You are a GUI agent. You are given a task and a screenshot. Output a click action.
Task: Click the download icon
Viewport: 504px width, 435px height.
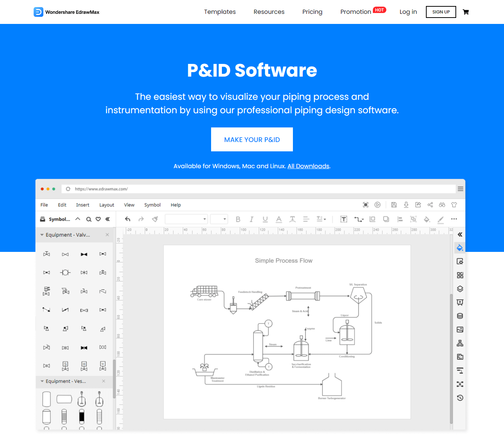click(406, 205)
